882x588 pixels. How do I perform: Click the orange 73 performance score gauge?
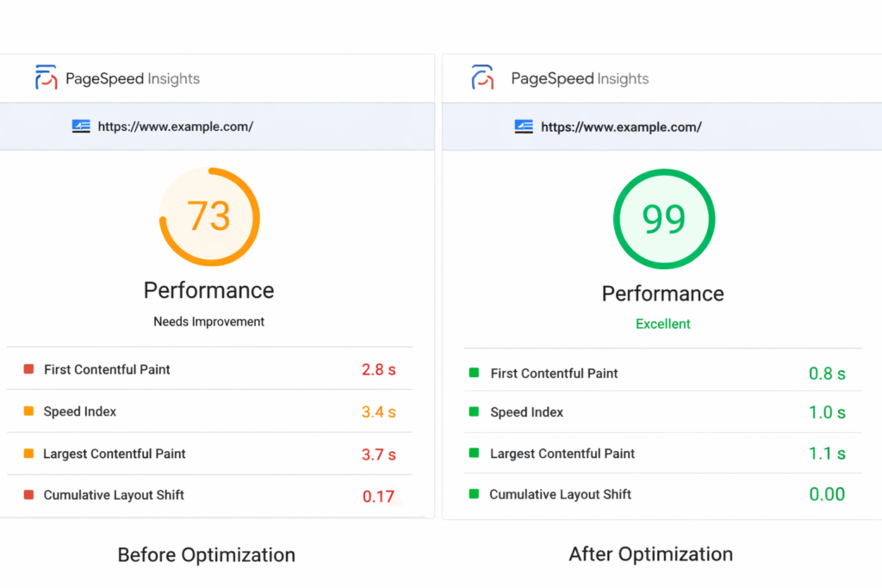pos(209,216)
